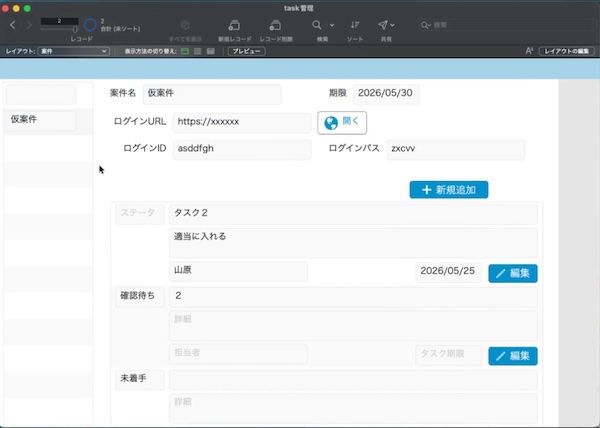The height and width of the screenshot is (428, 600).
Task: Click the Show All (すべてを表示) icon
Action: click(185, 26)
